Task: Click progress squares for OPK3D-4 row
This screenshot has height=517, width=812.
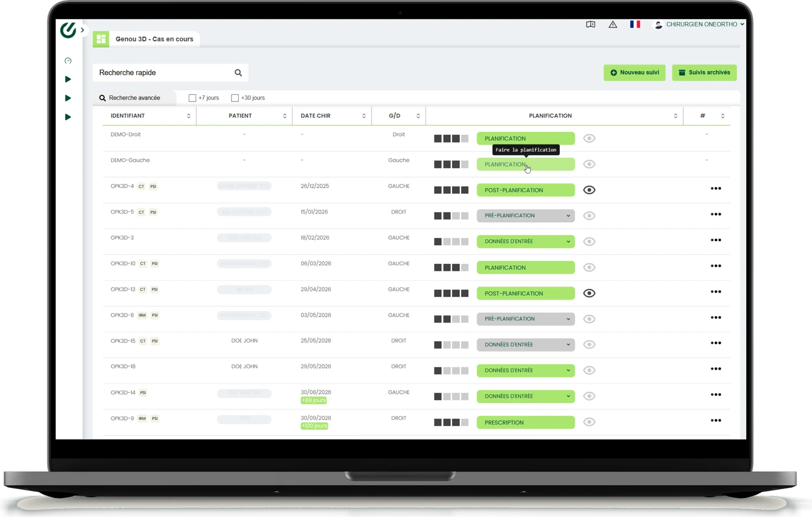Action: click(451, 190)
